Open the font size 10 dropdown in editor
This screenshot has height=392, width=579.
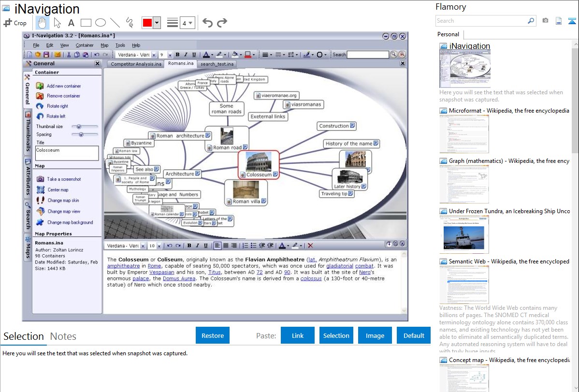click(x=159, y=246)
